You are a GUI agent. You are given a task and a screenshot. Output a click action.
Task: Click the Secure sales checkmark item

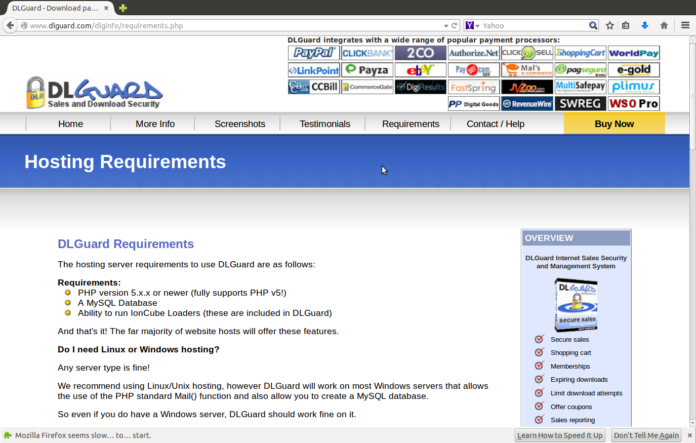pos(562,339)
